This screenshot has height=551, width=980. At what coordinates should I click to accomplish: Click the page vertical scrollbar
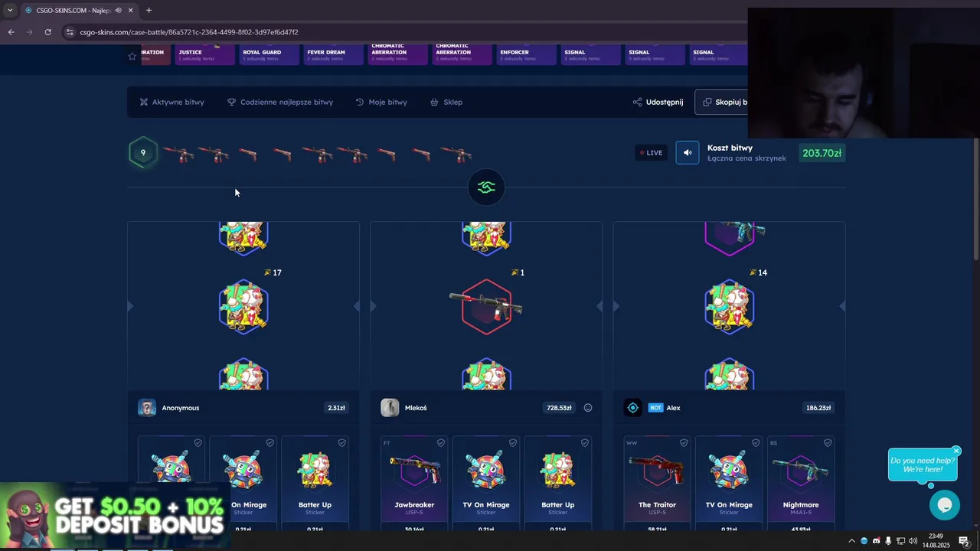[975, 199]
